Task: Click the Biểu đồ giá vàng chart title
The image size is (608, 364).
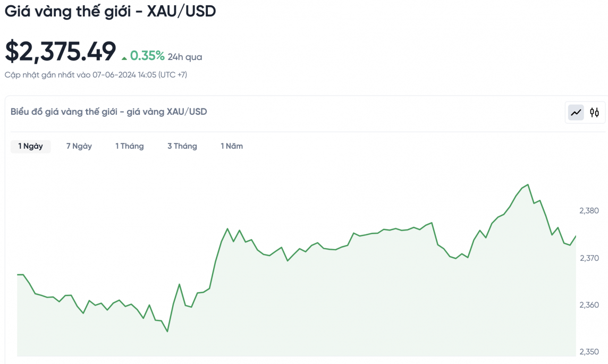Action: pyautogui.click(x=109, y=112)
